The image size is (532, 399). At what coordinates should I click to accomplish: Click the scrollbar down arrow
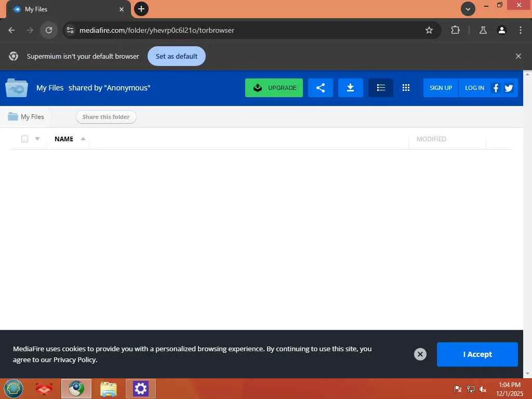click(528, 374)
